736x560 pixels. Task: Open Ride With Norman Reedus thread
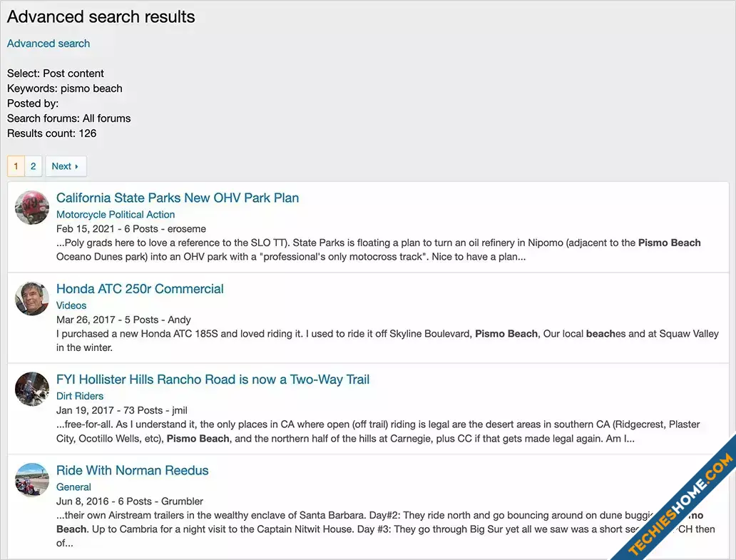coord(133,470)
